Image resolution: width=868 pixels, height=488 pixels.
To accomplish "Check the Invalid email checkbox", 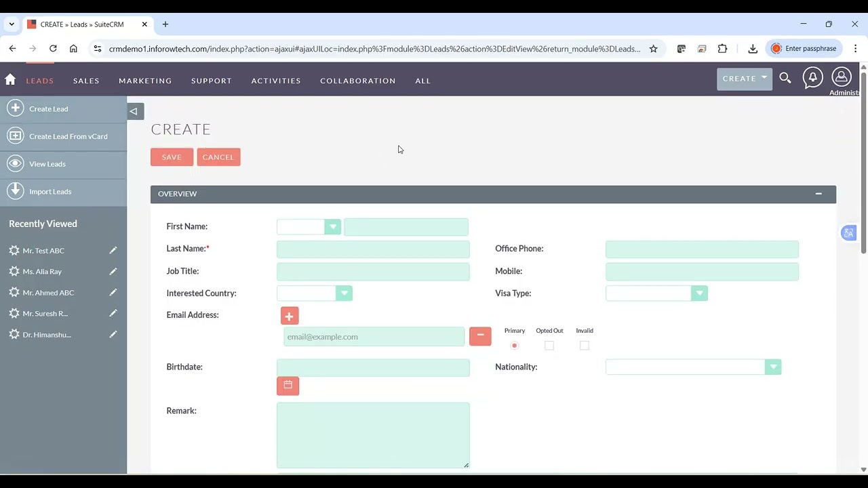I will click(x=585, y=346).
